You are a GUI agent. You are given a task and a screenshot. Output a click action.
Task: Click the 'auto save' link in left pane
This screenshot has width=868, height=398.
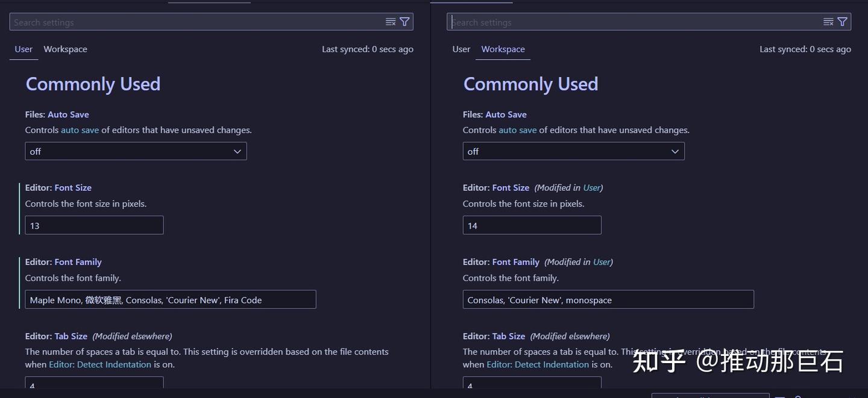(80, 130)
